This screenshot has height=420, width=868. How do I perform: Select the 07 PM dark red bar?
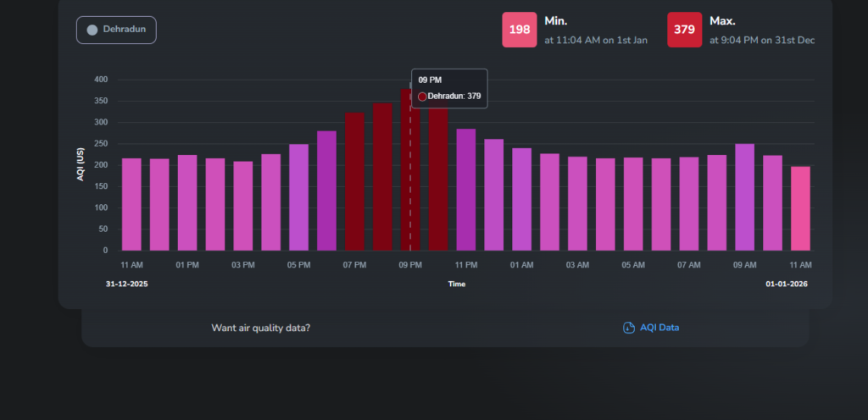tap(354, 181)
